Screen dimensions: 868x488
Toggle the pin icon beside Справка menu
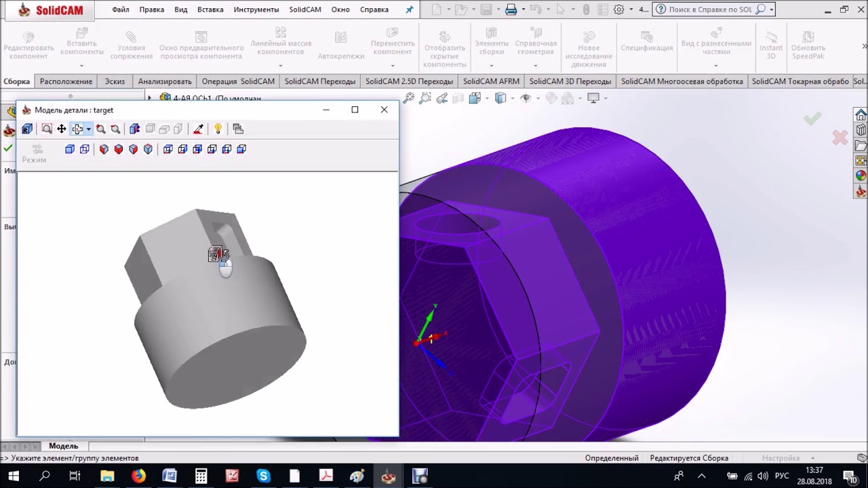pos(409,9)
